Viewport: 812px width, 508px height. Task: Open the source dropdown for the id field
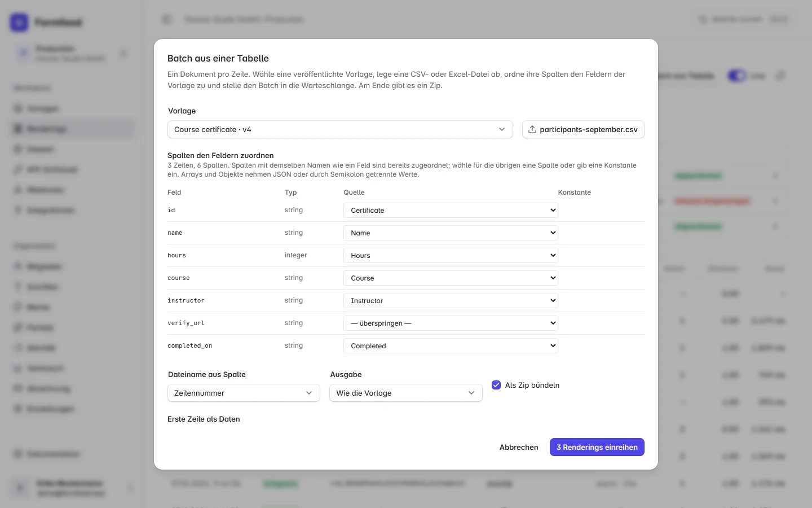pyautogui.click(x=451, y=210)
